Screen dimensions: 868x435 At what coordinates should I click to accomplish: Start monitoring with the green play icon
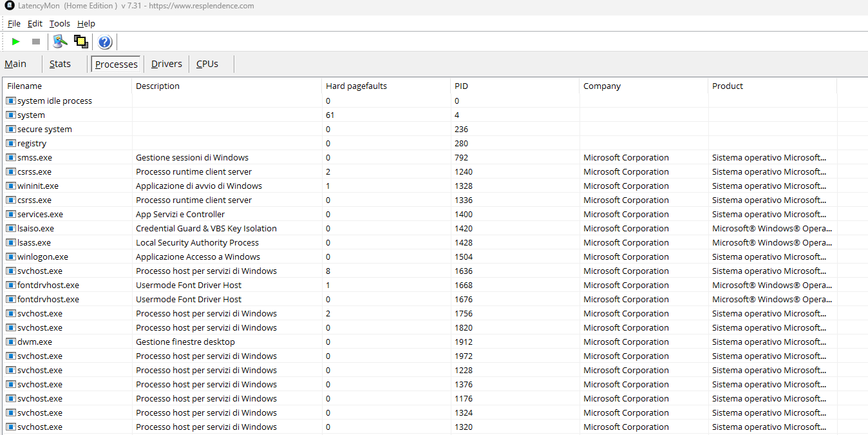click(16, 42)
